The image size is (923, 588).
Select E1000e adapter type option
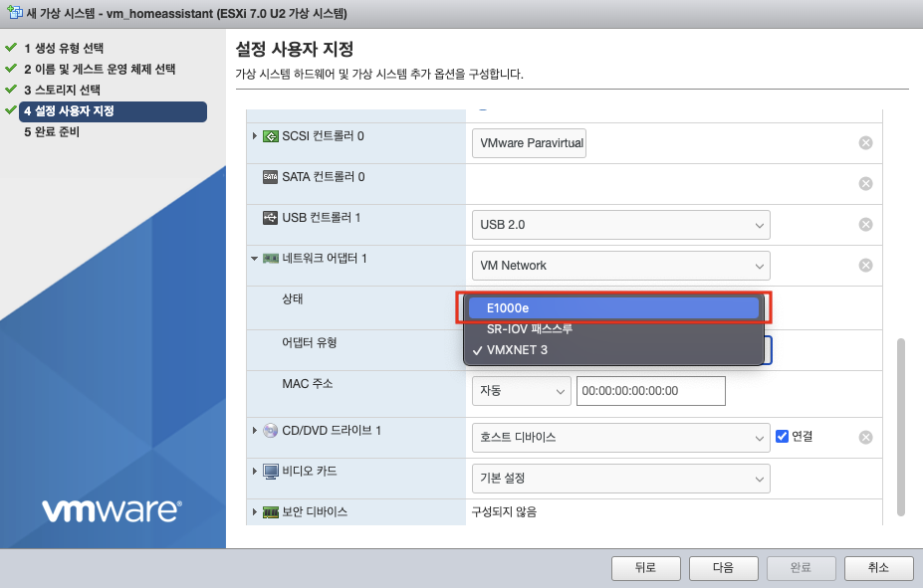point(613,308)
